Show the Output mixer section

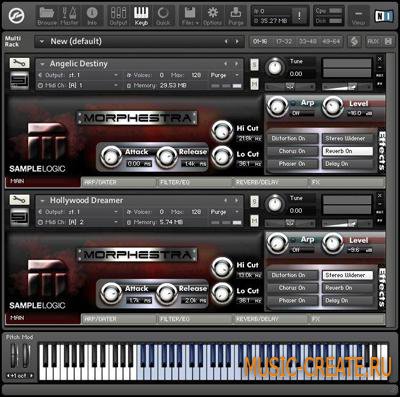118,16
